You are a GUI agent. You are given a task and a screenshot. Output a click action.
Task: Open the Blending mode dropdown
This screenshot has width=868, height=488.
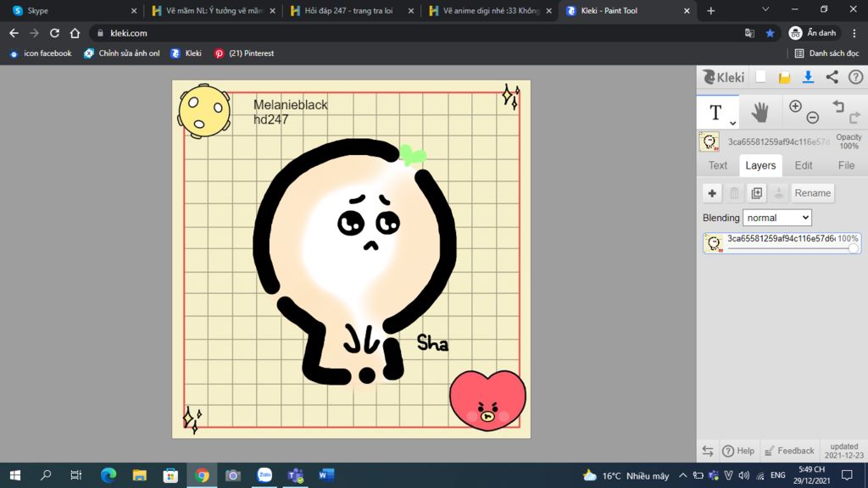[777, 218]
